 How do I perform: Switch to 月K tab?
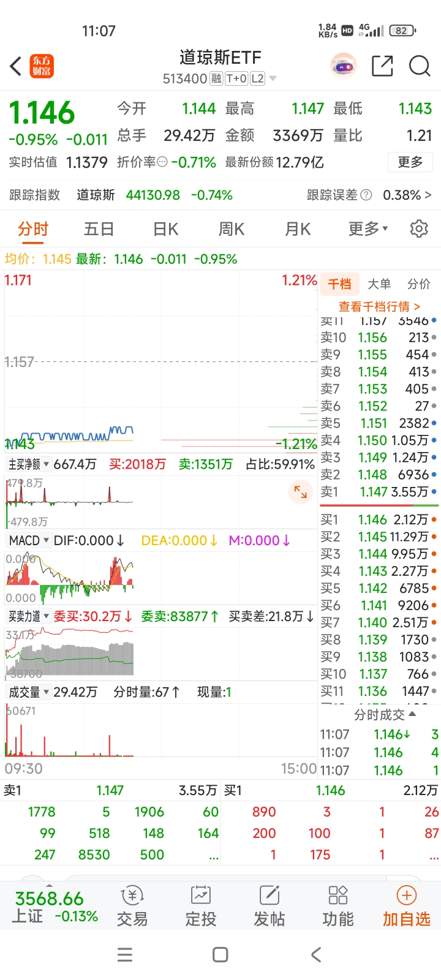tap(298, 229)
